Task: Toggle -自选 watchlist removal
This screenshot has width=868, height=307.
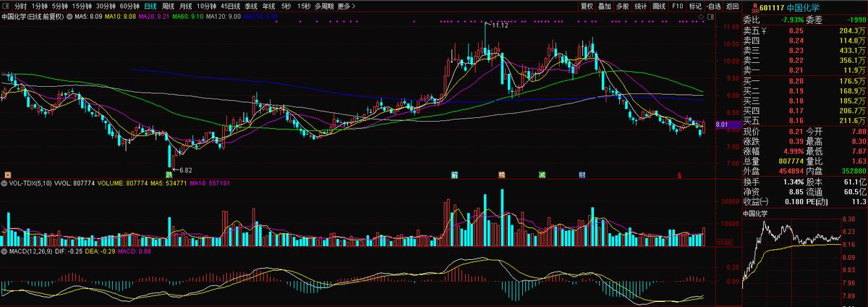Action: 713,6
